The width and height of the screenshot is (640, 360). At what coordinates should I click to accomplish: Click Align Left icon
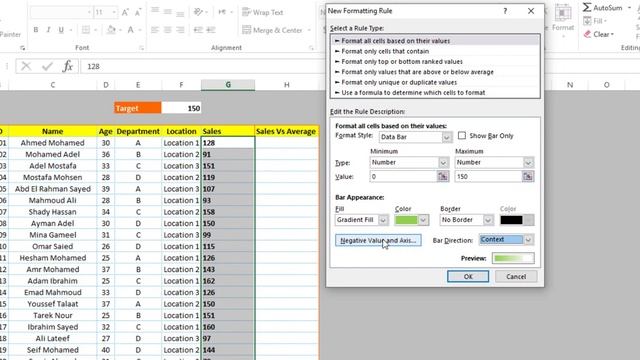click(155, 30)
